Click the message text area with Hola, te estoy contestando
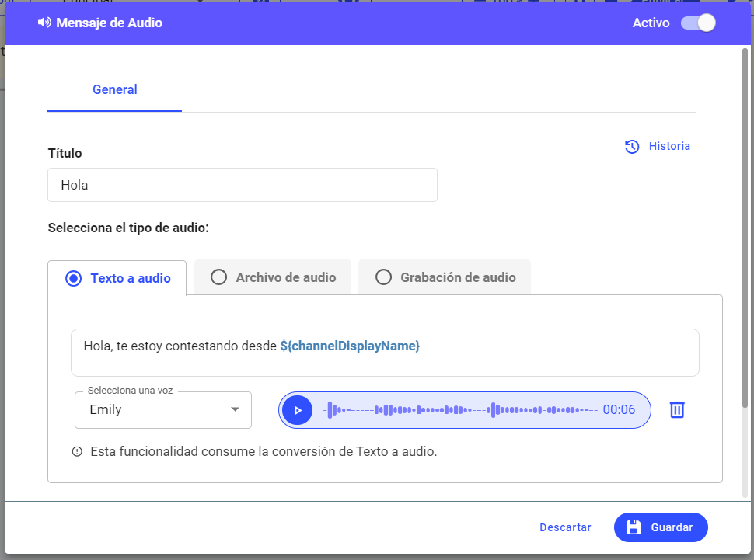The width and height of the screenshot is (754, 560). (385, 353)
